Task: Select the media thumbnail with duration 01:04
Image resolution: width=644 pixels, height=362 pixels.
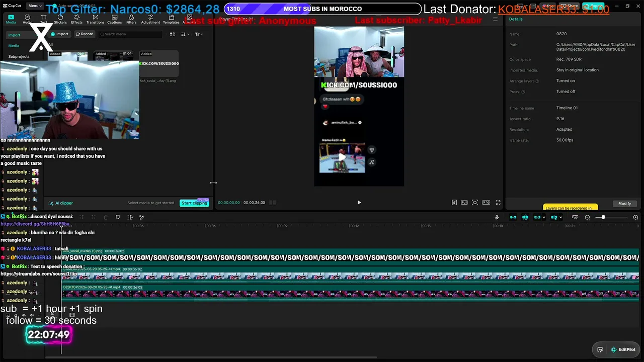Action: point(113,56)
